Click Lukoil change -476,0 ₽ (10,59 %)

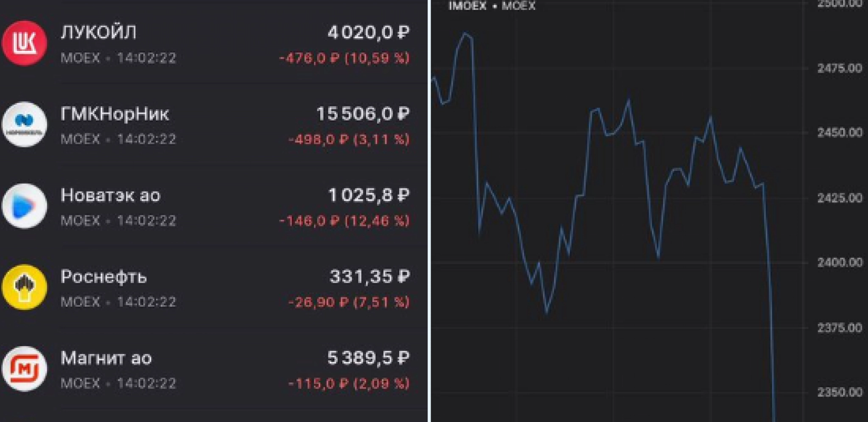(344, 58)
